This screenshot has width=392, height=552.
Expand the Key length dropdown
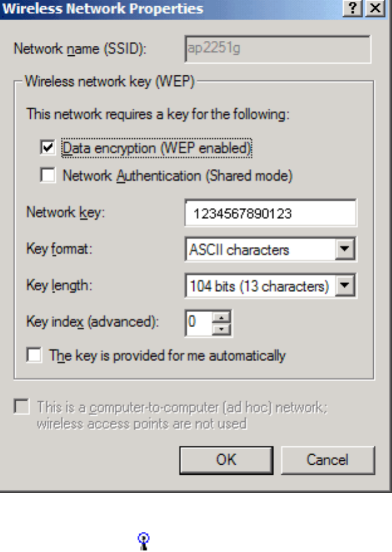coord(345,286)
